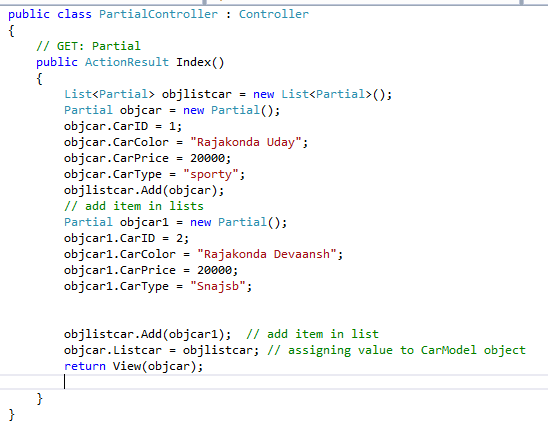548x442 pixels.
Task: Click string "Snajsb"
Action: point(218,287)
